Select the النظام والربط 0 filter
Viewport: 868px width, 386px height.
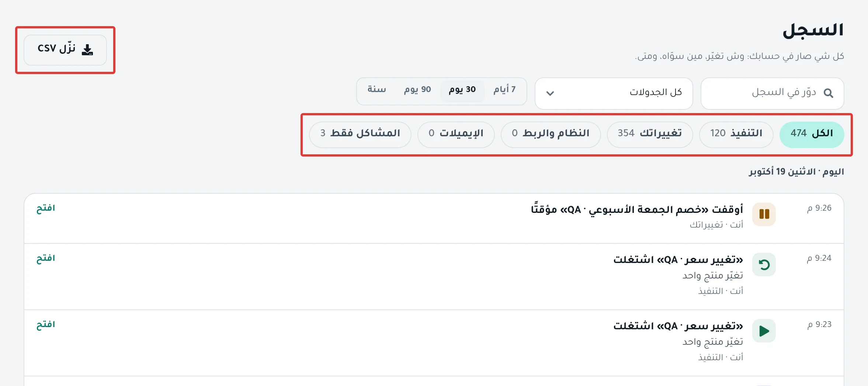(551, 134)
